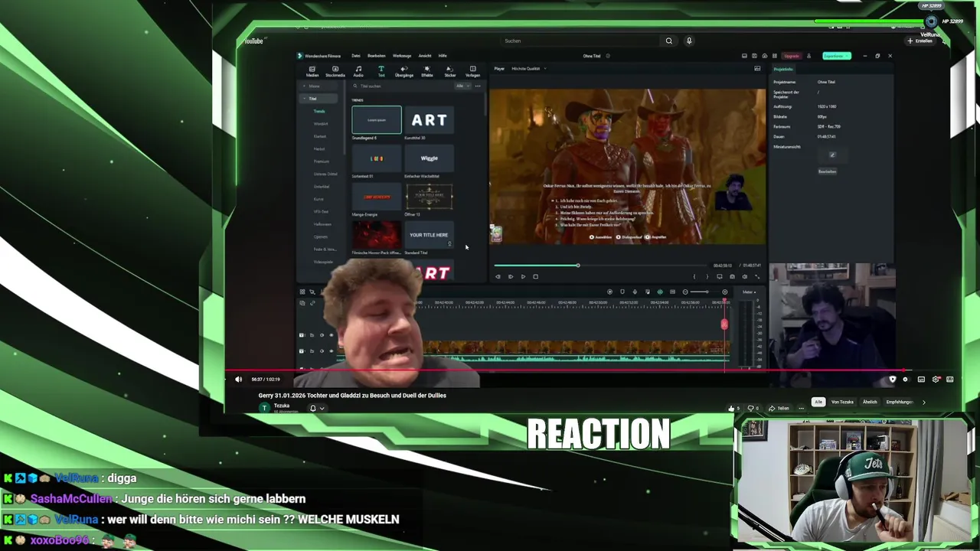Click the YouTube search magnifier icon
The width and height of the screenshot is (980, 551).
tap(668, 41)
